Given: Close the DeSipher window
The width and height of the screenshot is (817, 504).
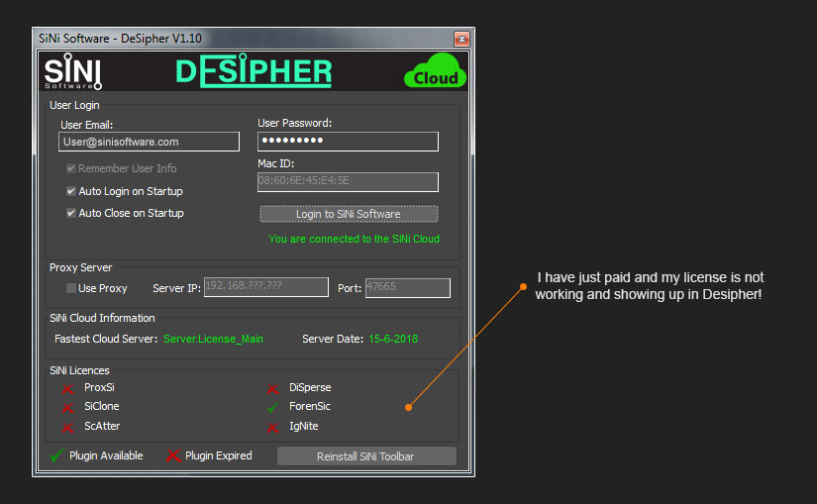Looking at the screenshot, I should (x=461, y=39).
